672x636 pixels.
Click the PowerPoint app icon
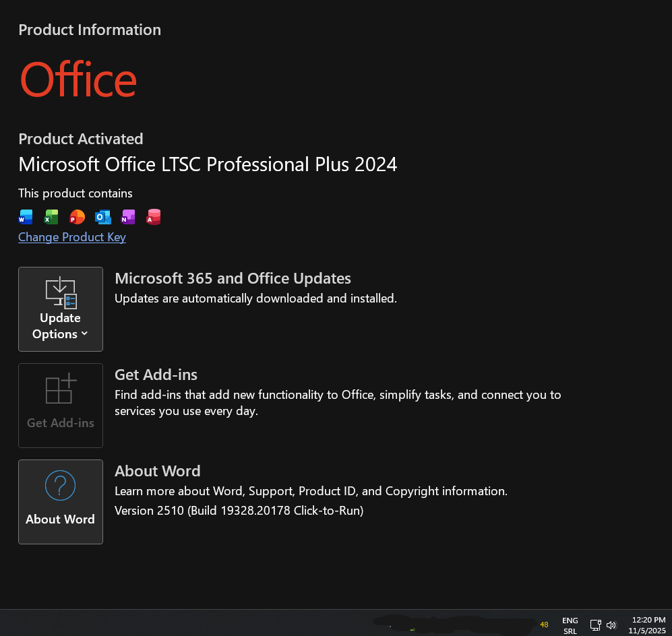pos(77,217)
